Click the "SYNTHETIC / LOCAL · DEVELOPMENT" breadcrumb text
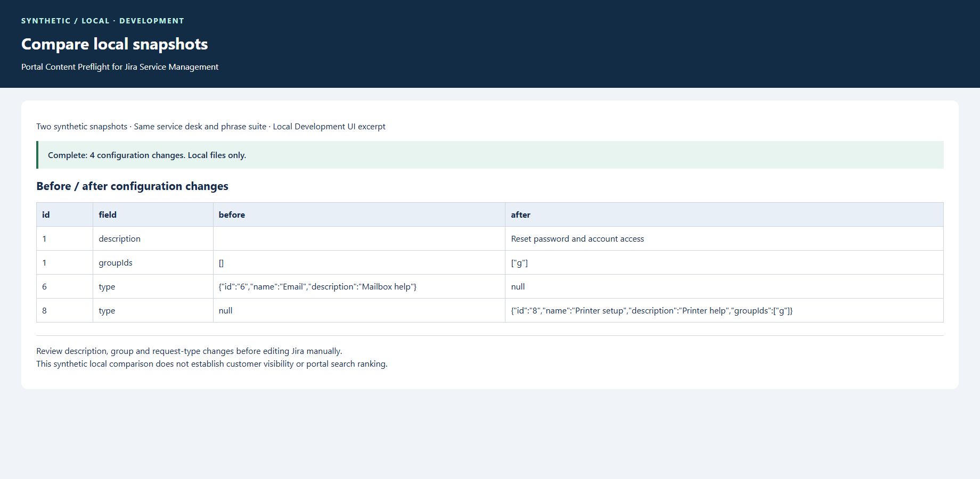This screenshot has height=479, width=980. pyautogui.click(x=103, y=21)
